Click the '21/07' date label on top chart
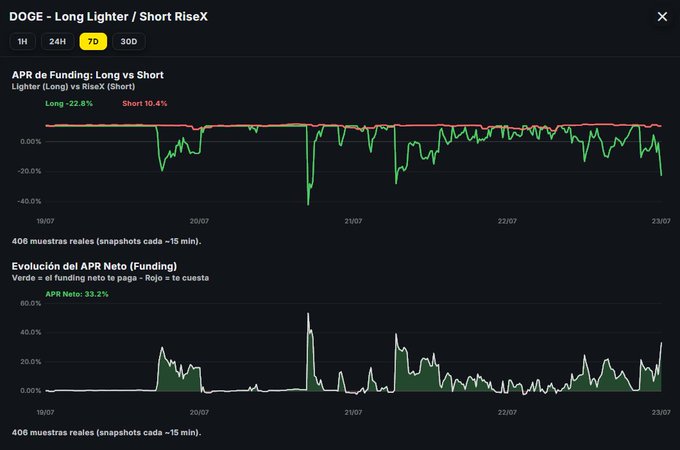 (x=353, y=221)
